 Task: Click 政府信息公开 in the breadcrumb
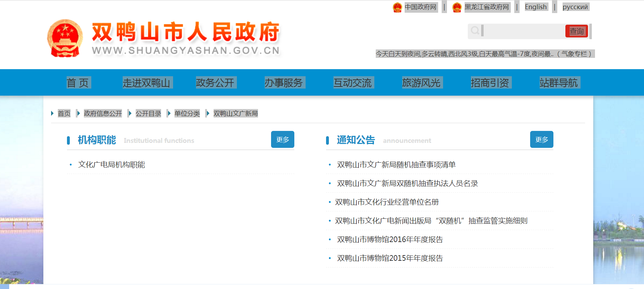pos(103,113)
